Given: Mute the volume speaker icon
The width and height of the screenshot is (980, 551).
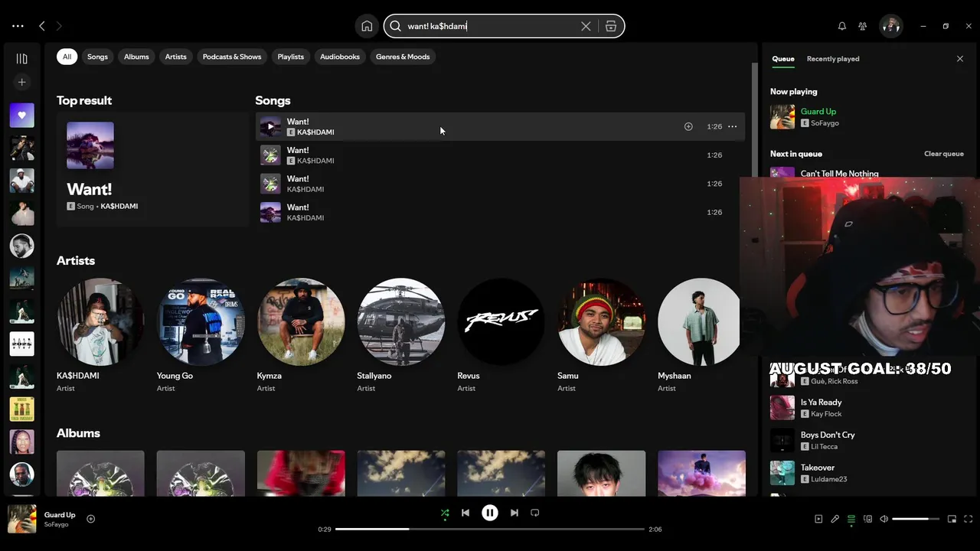Looking at the screenshot, I should [x=884, y=519].
